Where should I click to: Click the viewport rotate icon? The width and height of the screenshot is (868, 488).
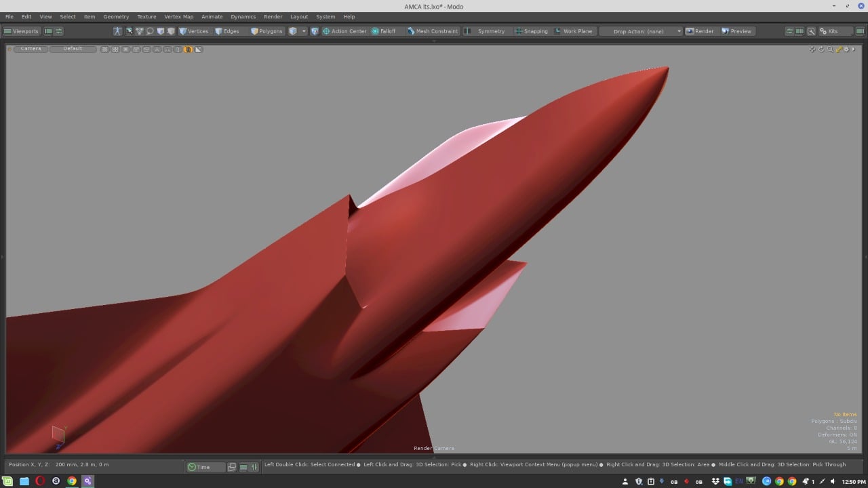821,49
